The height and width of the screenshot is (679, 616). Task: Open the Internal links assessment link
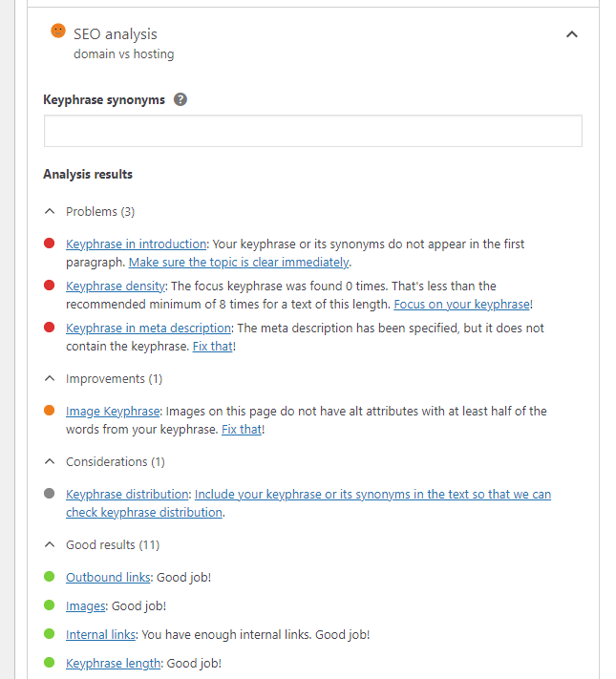coord(101,634)
